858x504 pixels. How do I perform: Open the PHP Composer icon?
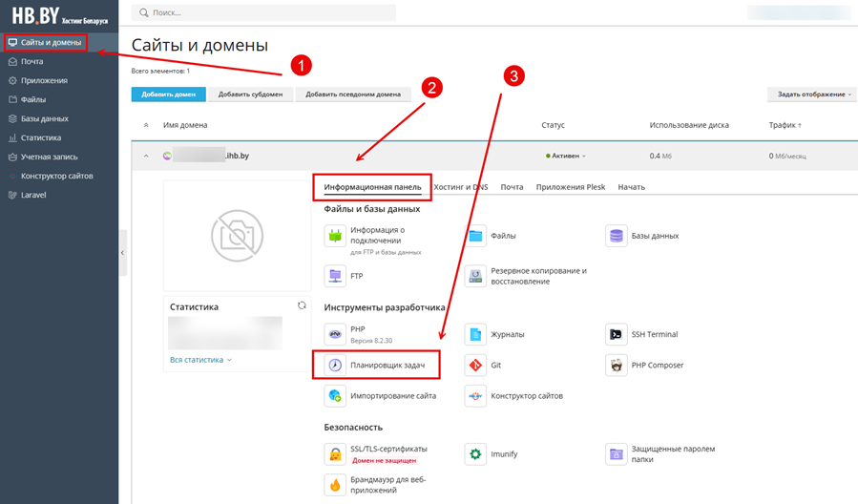(616, 365)
